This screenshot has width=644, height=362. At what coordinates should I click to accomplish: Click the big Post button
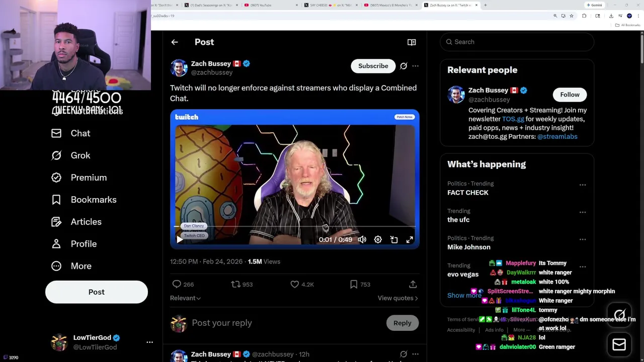click(97, 292)
